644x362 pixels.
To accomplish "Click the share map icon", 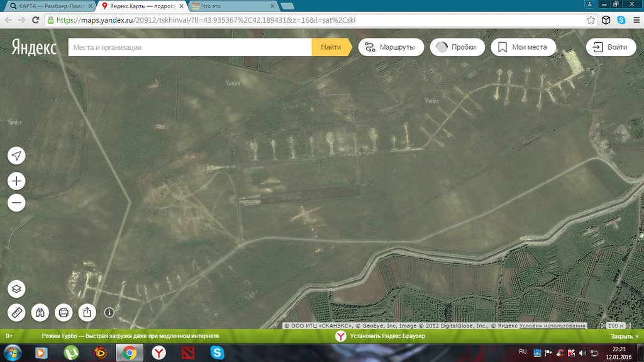I will [87, 312].
